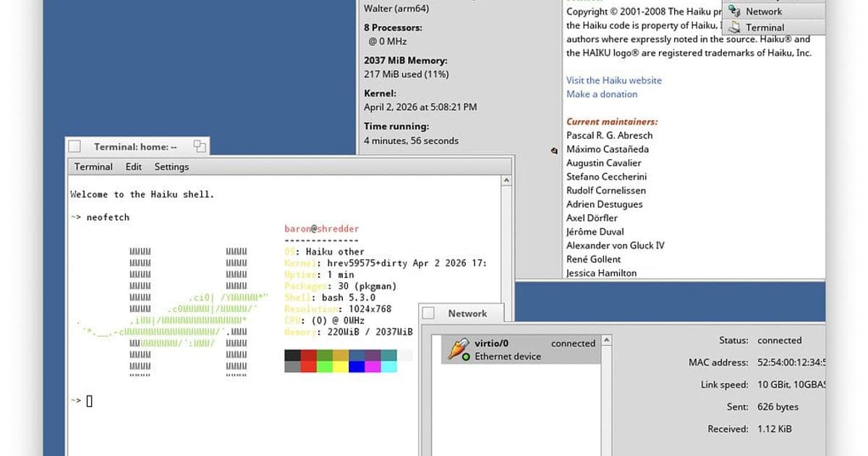The height and width of the screenshot is (456, 868).
Task: Open the Edit menu in the Terminal window
Action: click(134, 166)
